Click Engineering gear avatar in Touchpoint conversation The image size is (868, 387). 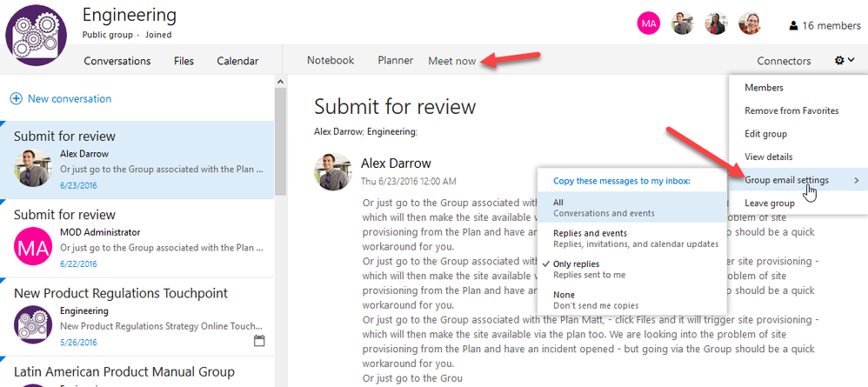33,324
